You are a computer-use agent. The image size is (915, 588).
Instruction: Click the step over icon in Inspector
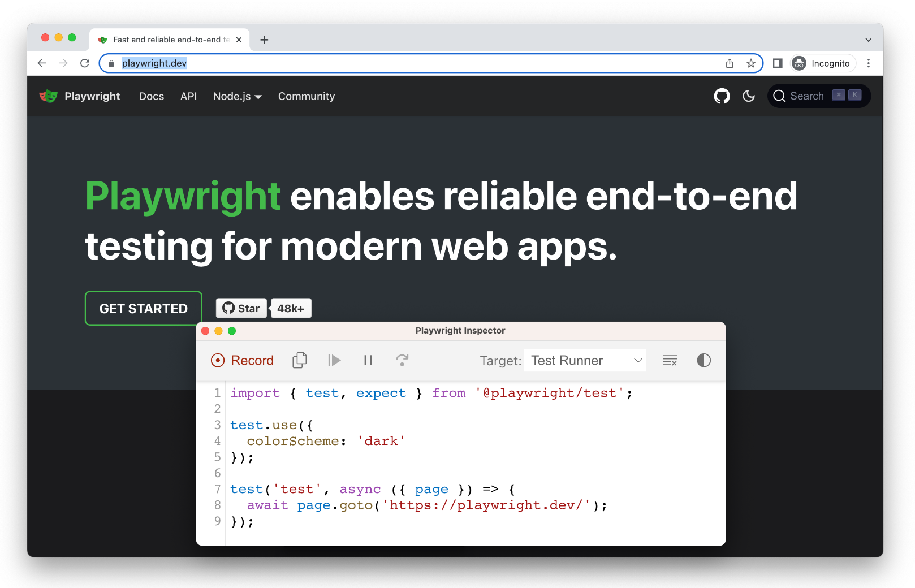[x=402, y=360]
